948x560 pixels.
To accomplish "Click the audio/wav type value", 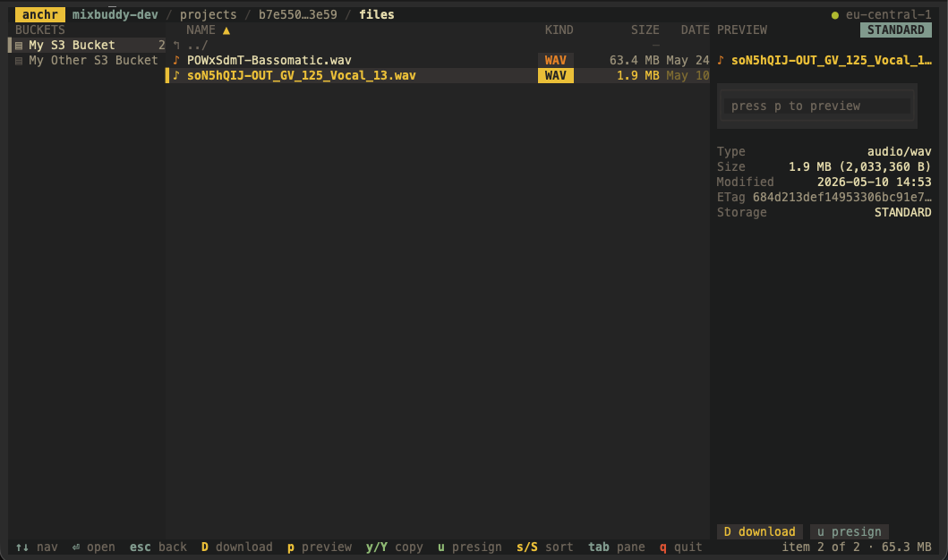I will point(899,151).
